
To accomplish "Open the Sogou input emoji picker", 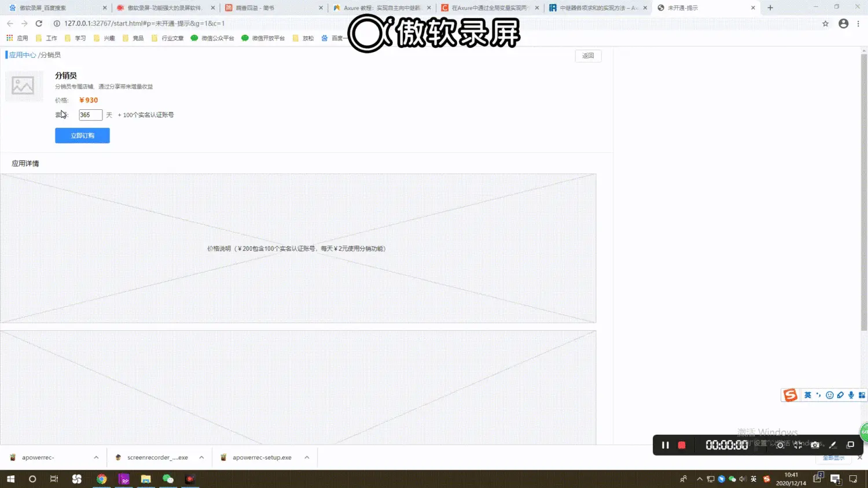I will click(x=829, y=395).
